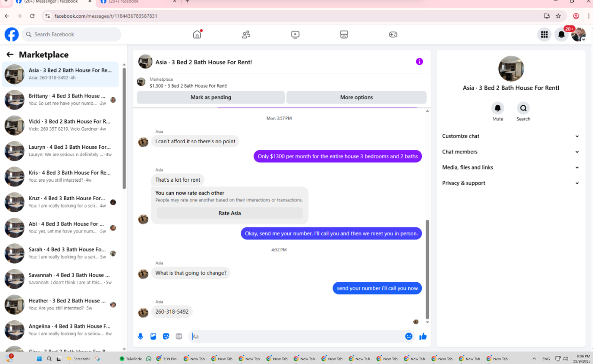Viewport: 593px width, 364px height.
Task: Open conversation information purple icon
Action: point(419,62)
